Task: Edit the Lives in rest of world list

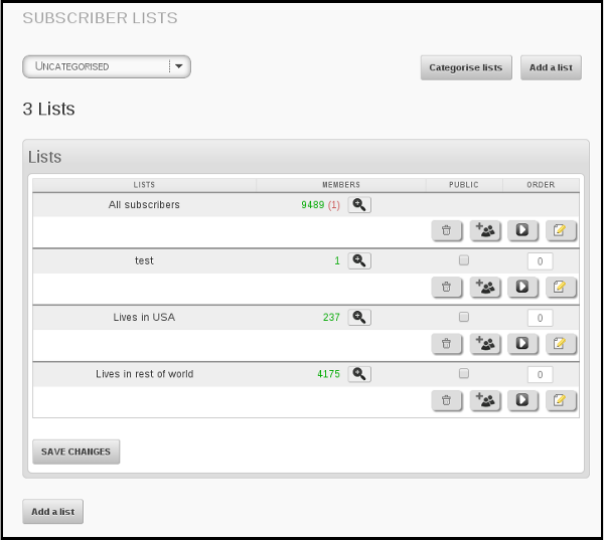Action: coord(560,400)
